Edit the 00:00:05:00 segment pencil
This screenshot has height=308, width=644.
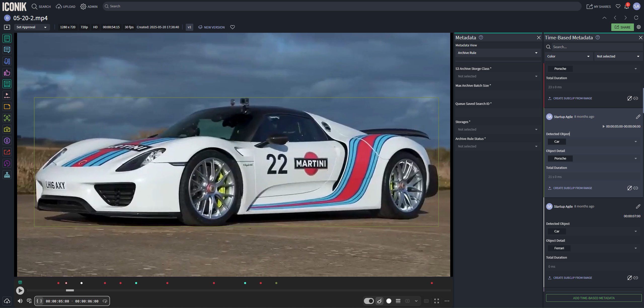coord(638,117)
